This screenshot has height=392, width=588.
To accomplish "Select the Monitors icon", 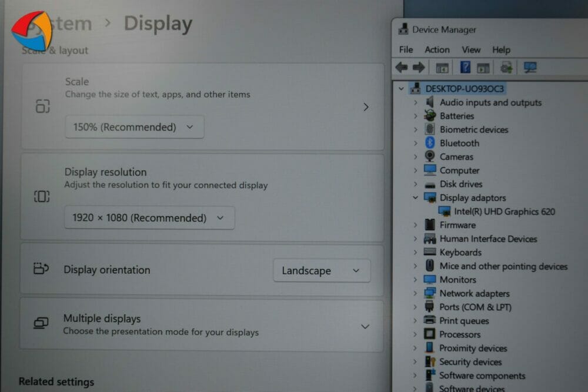I will [x=430, y=279].
